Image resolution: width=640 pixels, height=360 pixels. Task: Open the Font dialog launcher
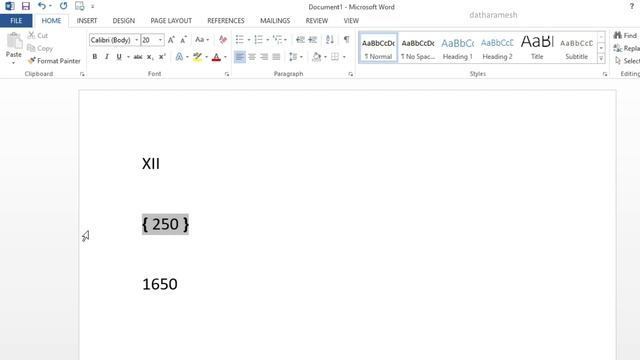227,74
